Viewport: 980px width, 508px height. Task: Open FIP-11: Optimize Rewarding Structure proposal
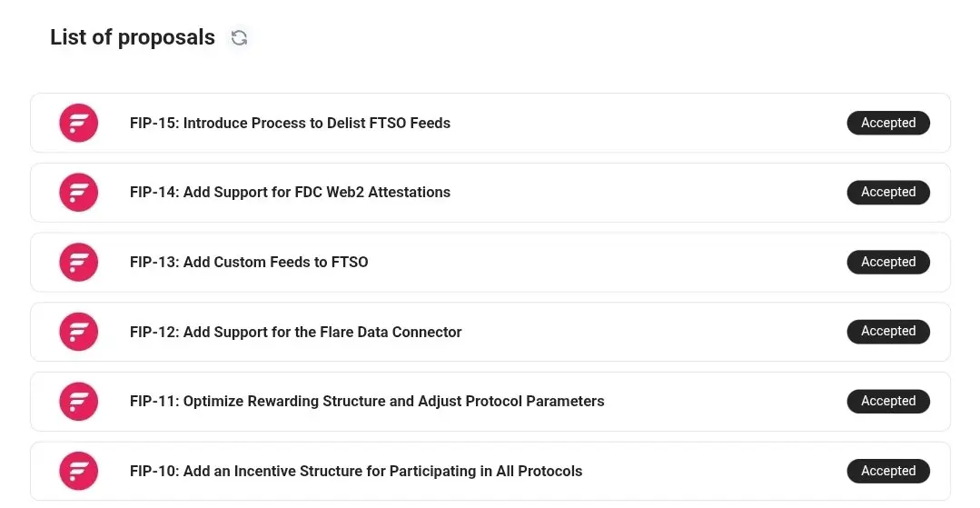[x=367, y=402]
